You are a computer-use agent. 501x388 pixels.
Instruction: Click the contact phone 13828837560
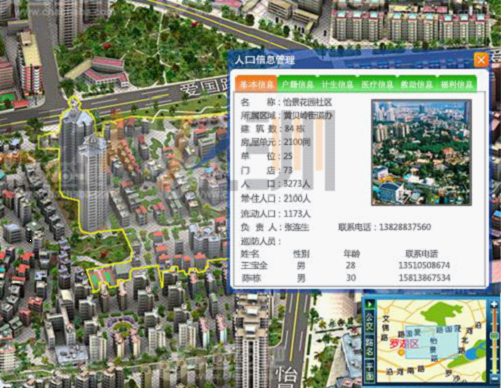click(x=405, y=227)
